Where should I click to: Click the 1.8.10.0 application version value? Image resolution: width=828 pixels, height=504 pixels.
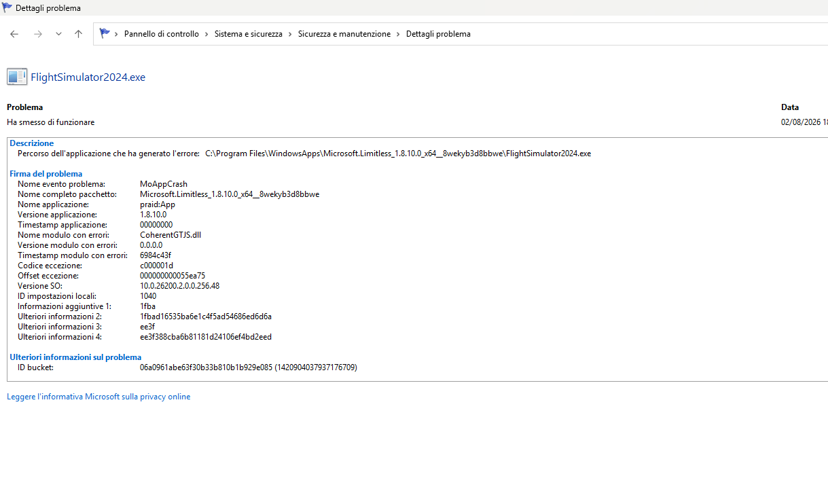point(153,215)
